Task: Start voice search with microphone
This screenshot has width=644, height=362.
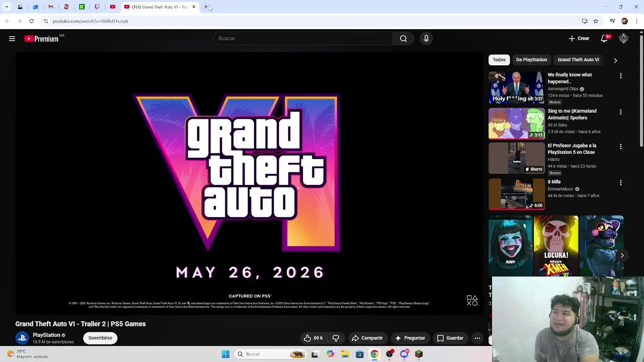Action: point(426,39)
